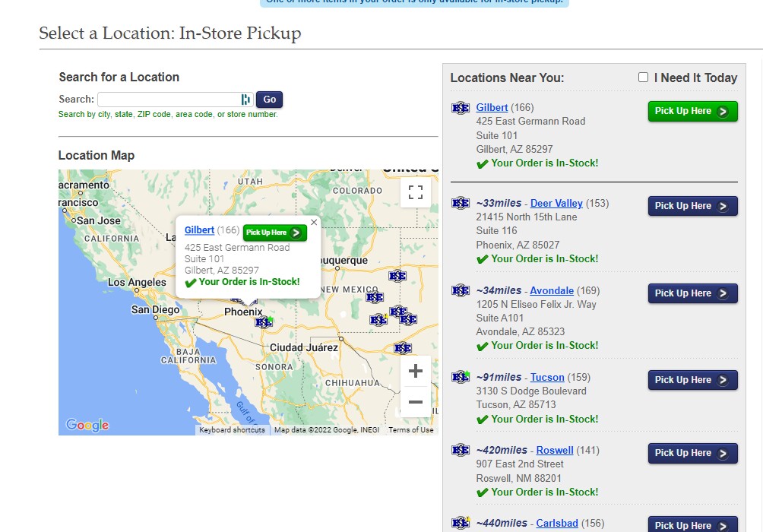Select the store marker near Phoenix
The width and height of the screenshot is (763, 532).
pyautogui.click(x=264, y=322)
